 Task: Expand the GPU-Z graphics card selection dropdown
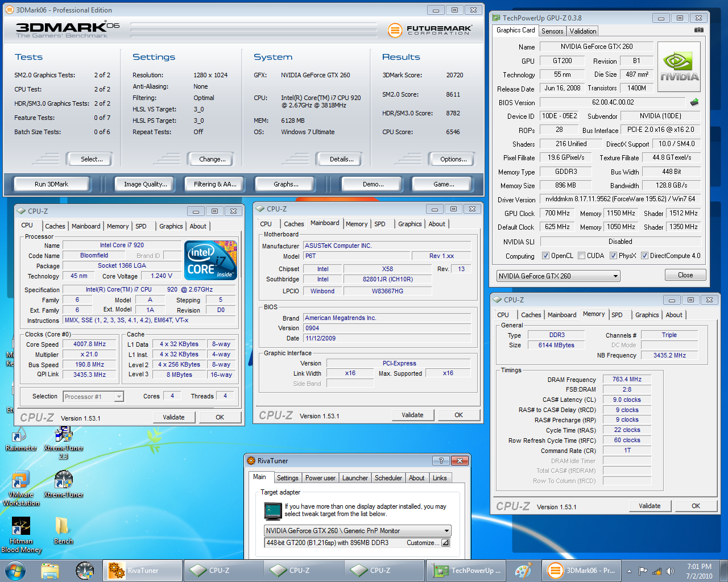pos(615,276)
